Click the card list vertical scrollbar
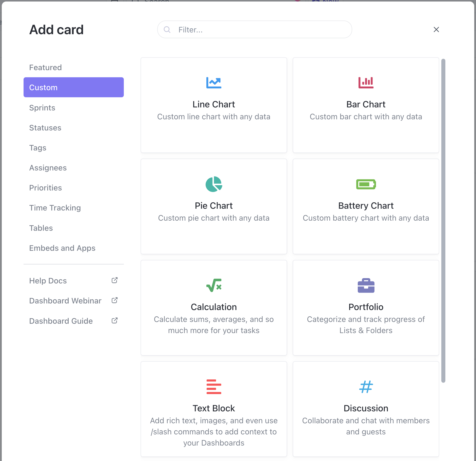Viewport: 476px width, 461px height. [443, 220]
